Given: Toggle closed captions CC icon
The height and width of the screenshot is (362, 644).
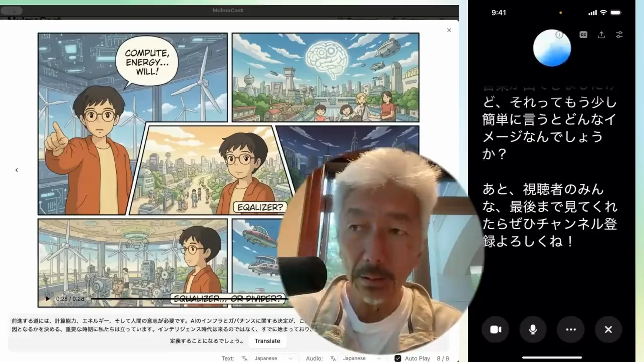Looking at the screenshot, I should [x=583, y=35].
